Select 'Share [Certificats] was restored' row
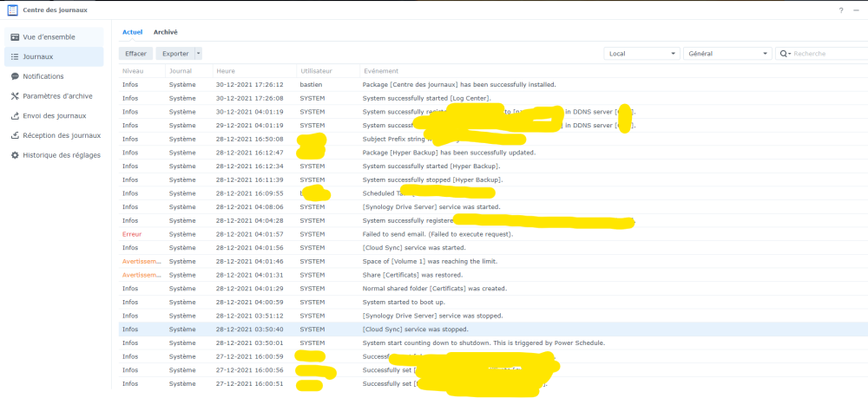The image size is (868, 398). click(x=493, y=275)
